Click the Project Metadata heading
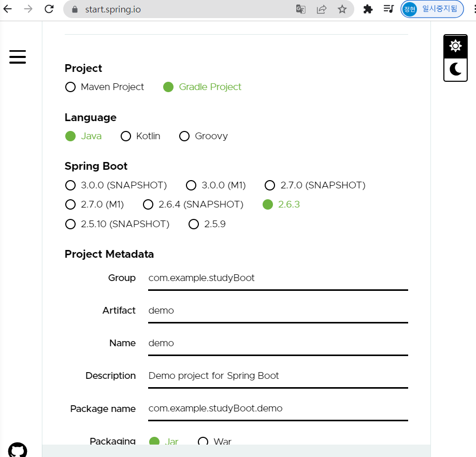This screenshot has height=457, width=476. pos(109,254)
